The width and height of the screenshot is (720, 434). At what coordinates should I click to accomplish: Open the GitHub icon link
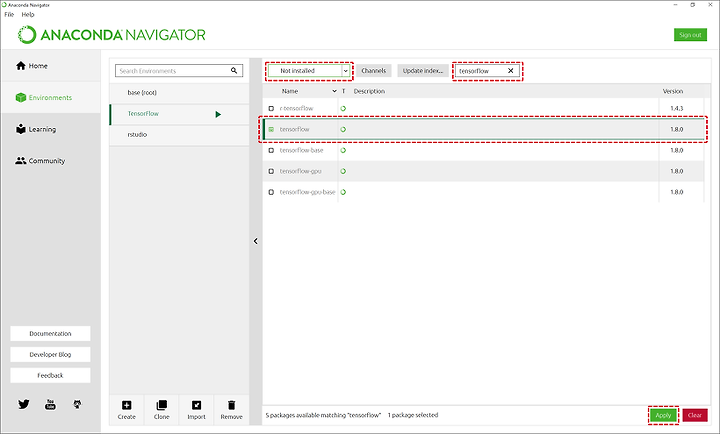coord(77,404)
